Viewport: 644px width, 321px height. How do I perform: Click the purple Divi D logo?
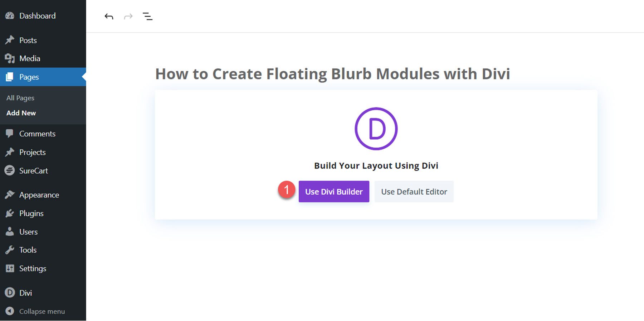tap(375, 128)
